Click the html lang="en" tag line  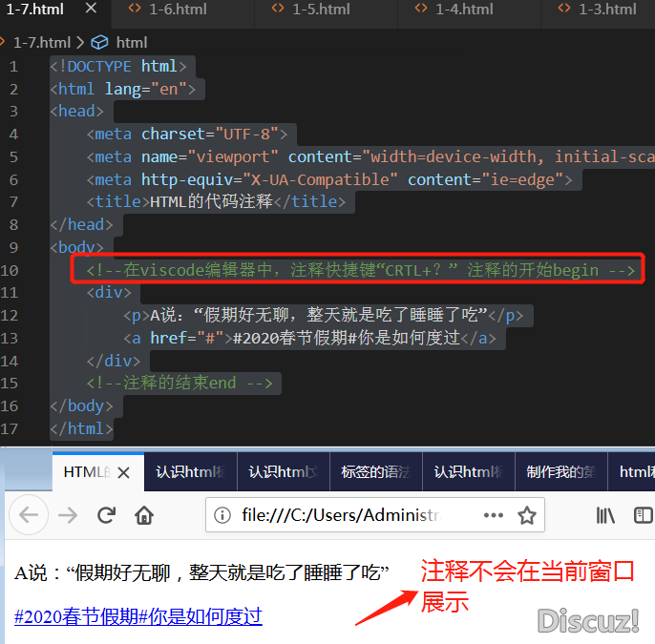pyautogui.click(x=123, y=89)
